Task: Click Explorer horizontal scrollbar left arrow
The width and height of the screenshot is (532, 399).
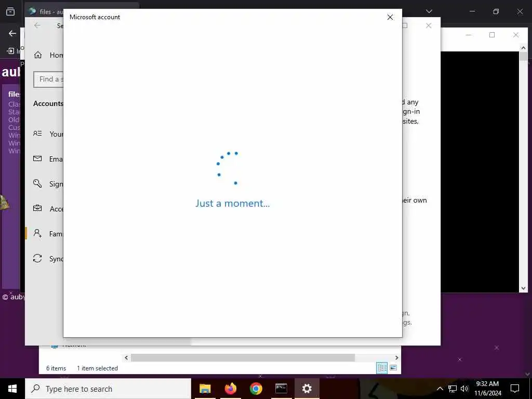Action: tap(126, 357)
